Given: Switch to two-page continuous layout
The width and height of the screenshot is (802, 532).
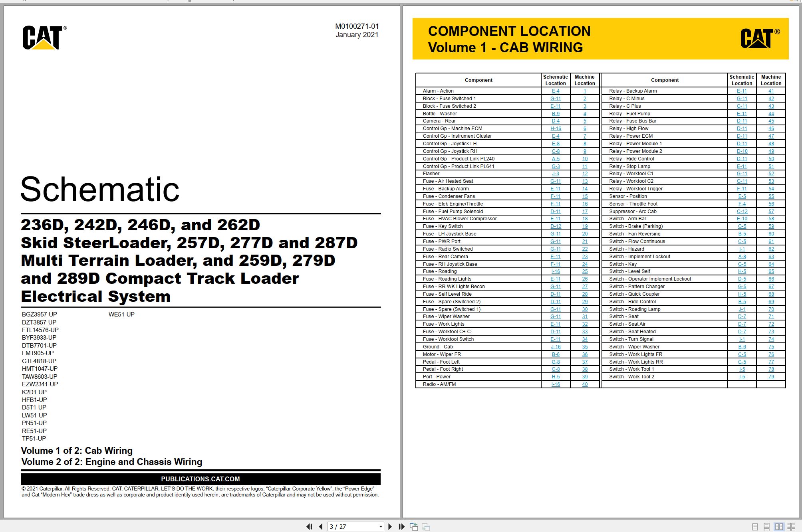Looking at the screenshot, I should pos(791,527).
